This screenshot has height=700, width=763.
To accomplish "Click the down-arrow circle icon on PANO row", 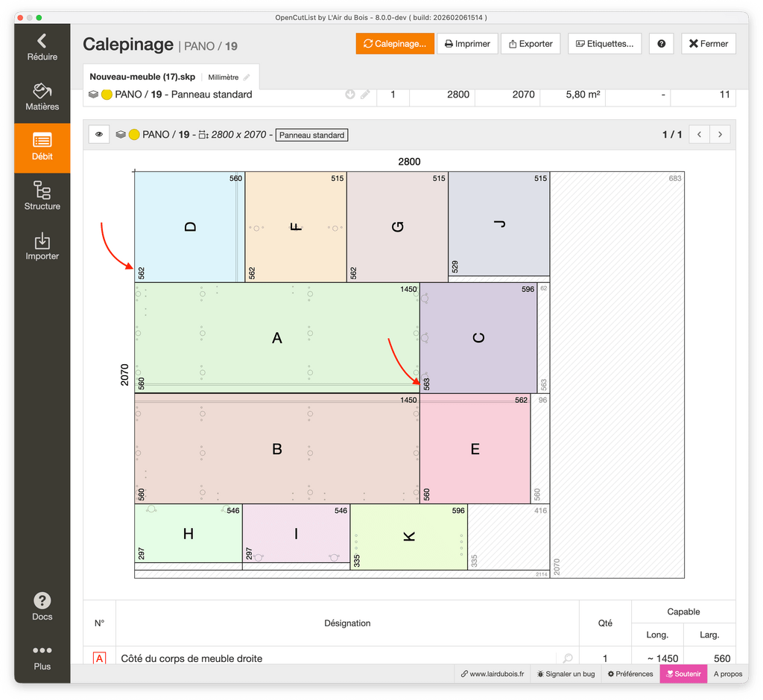I will [x=350, y=95].
